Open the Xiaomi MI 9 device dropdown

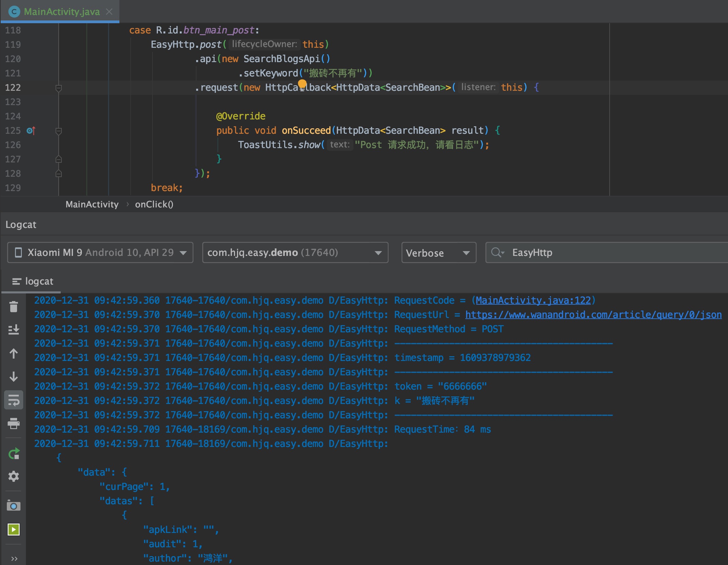coord(100,252)
